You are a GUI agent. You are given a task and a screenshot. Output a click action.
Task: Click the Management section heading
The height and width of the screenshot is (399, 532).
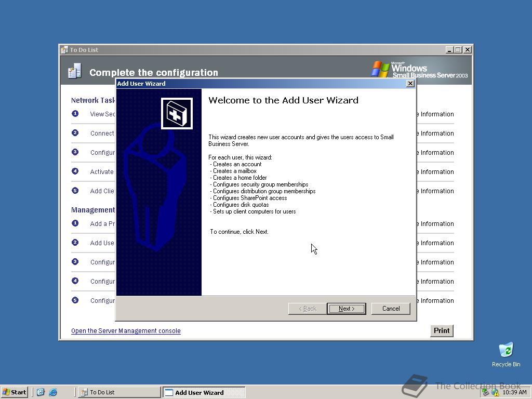coord(93,210)
